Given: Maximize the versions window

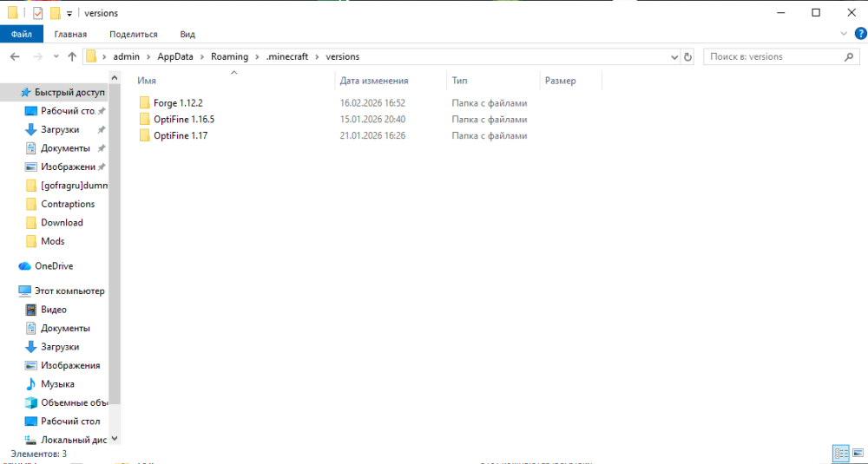Looking at the screenshot, I should tap(815, 13).
